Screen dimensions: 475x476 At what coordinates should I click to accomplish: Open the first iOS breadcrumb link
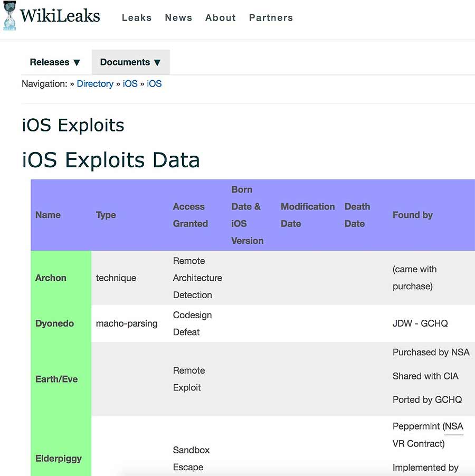click(130, 84)
